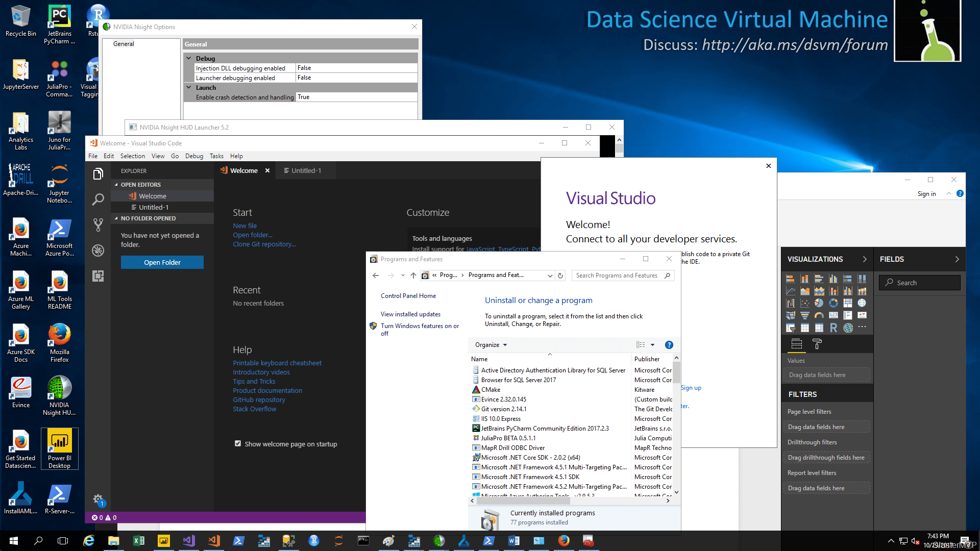Launch Excel from the taskbar
This screenshot has width=980, height=551.
138,541
